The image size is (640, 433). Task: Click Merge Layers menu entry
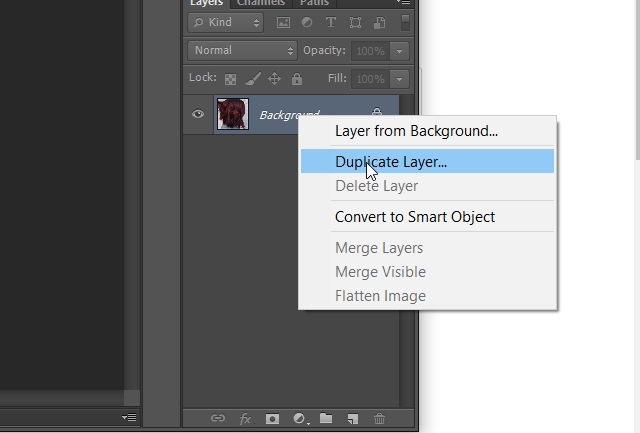click(x=427, y=248)
